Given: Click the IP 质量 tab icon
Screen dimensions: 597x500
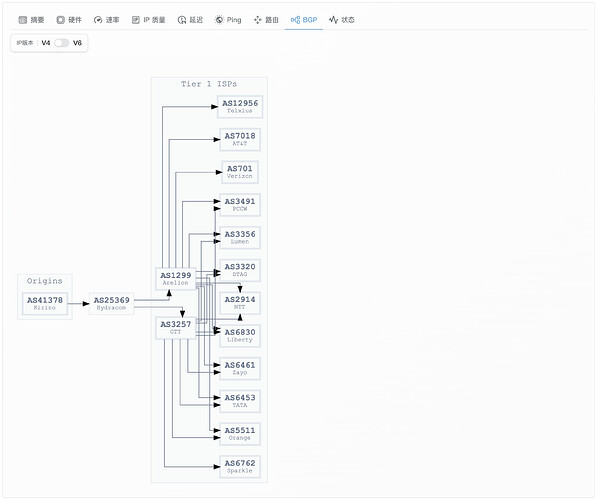Looking at the screenshot, I should [x=136, y=20].
